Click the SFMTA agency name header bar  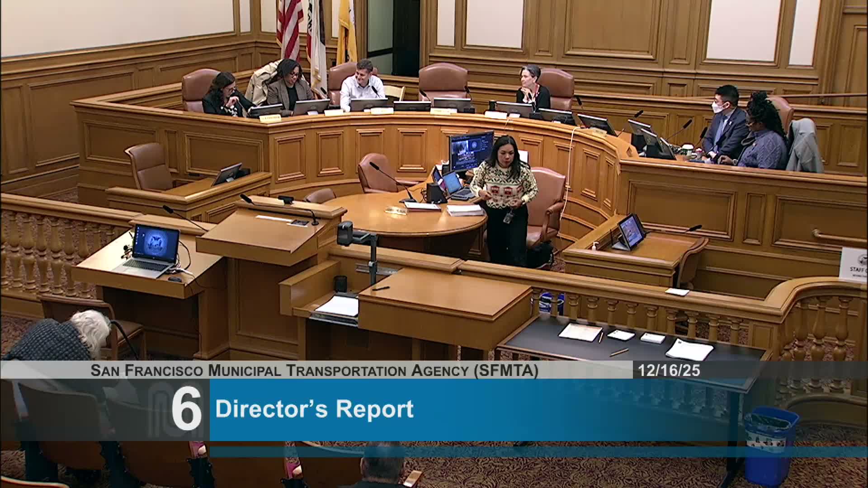pos(315,371)
